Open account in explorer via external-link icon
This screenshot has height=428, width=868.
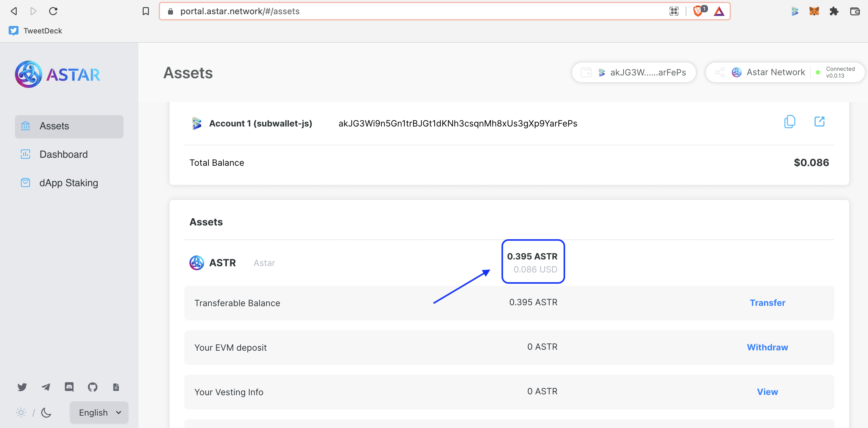820,122
